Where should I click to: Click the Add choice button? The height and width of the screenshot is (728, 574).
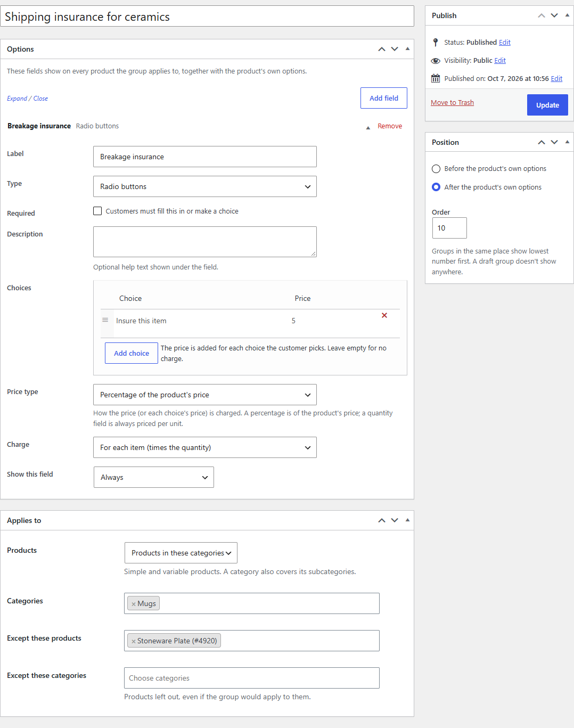click(132, 353)
